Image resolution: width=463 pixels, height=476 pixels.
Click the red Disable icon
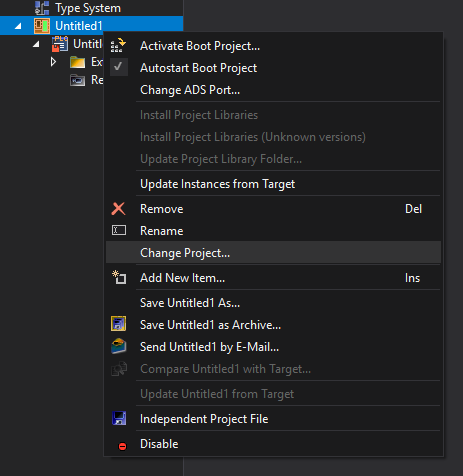[122, 446]
